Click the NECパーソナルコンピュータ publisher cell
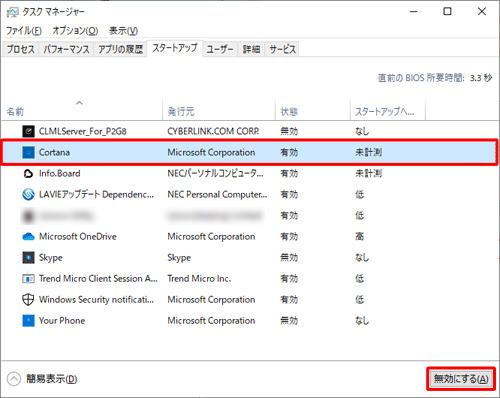This screenshot has width=500, height=398. tap(215, 173)
